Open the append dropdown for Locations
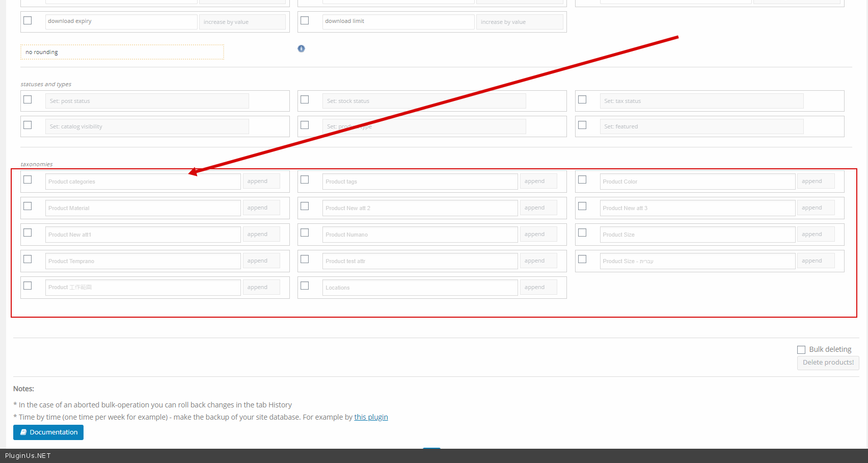This screenshot has width=868, height=463. point(538,287)
